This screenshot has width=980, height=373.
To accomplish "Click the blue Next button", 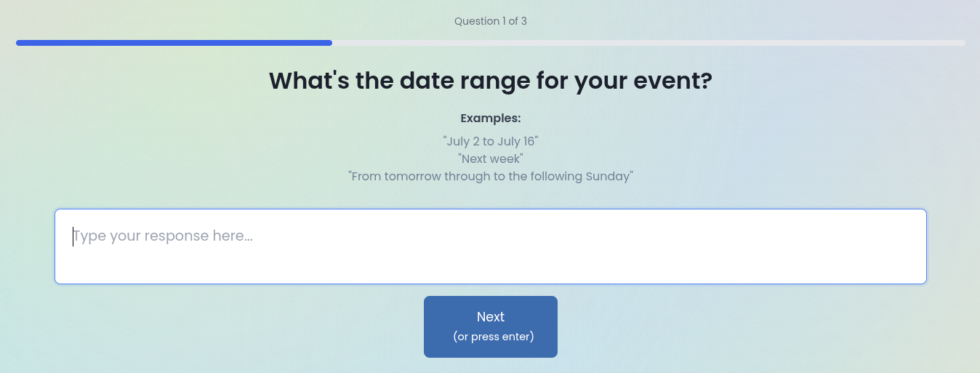I will pyautogui.click(x=490, y=326).
